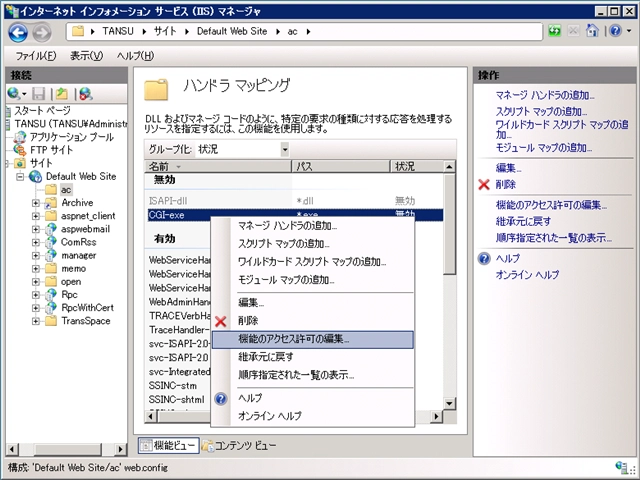Expand the TransSpace tree node
This screenshot has width=640, height=480.
(36, 321)
